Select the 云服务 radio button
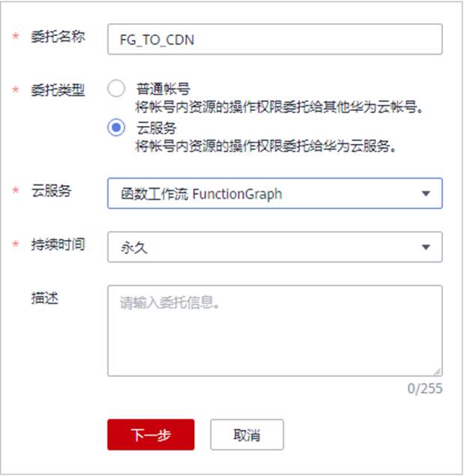This screenshot has width=464, height=476. (116, 128)
